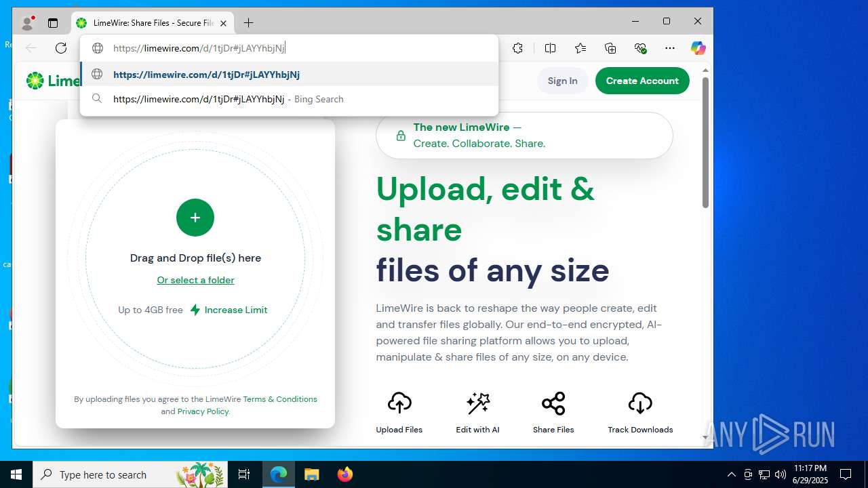Click the Edge taskbar icon

click(279, 474)
